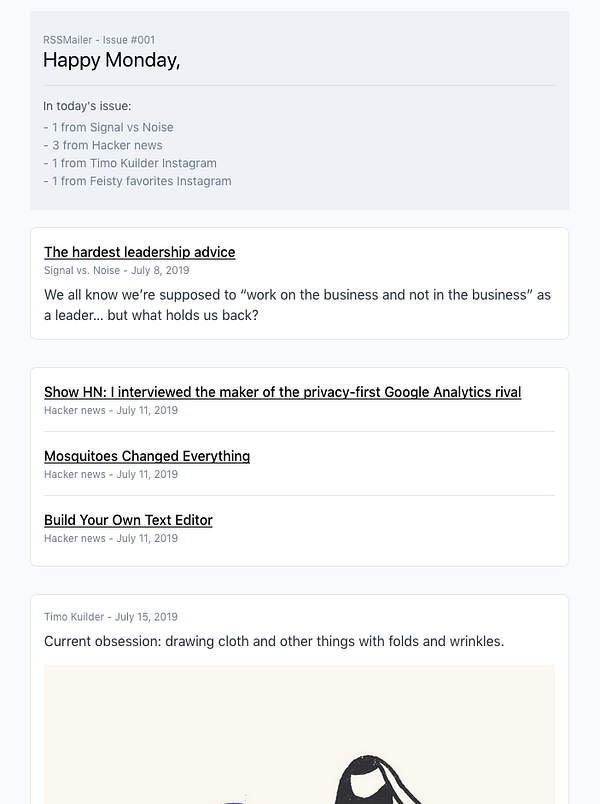Select "1 from Feisty favorites Instagram" summary item

click(x=138, y=181)
